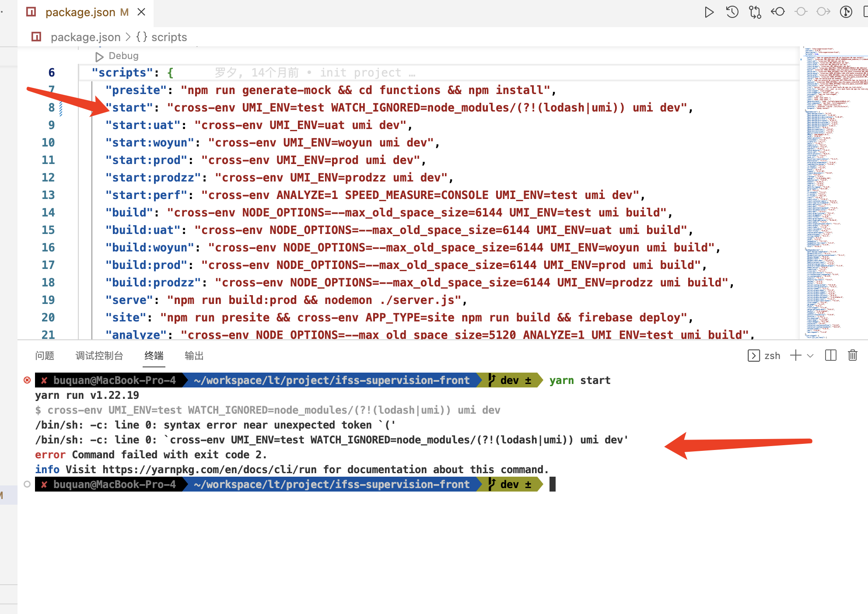Open the new terminal launch profile dropdown

[x=810, y=356]
